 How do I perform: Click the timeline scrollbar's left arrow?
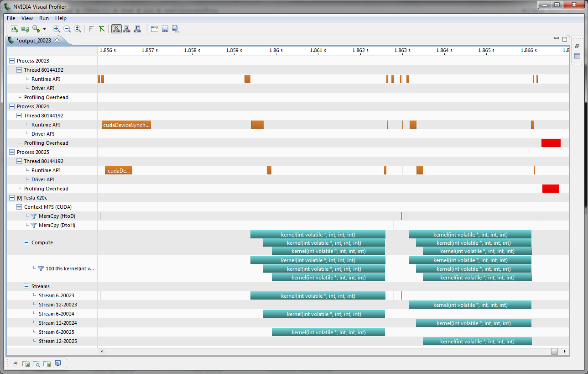[102, 351]
